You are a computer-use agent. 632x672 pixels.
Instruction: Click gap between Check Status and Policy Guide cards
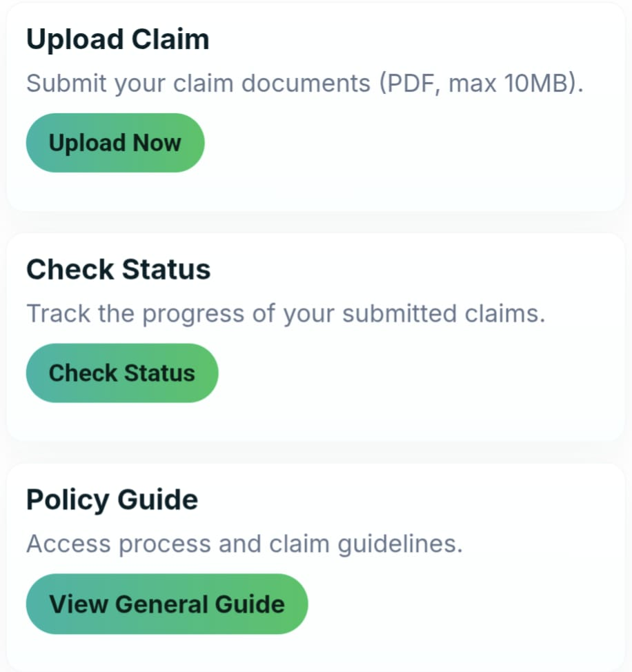316,453
